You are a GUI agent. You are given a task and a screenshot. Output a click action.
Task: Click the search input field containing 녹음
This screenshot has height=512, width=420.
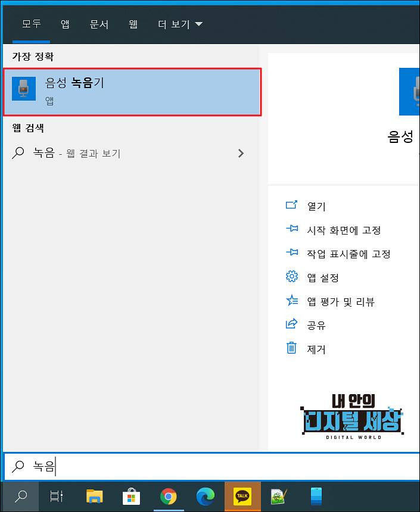pos(211,467)
